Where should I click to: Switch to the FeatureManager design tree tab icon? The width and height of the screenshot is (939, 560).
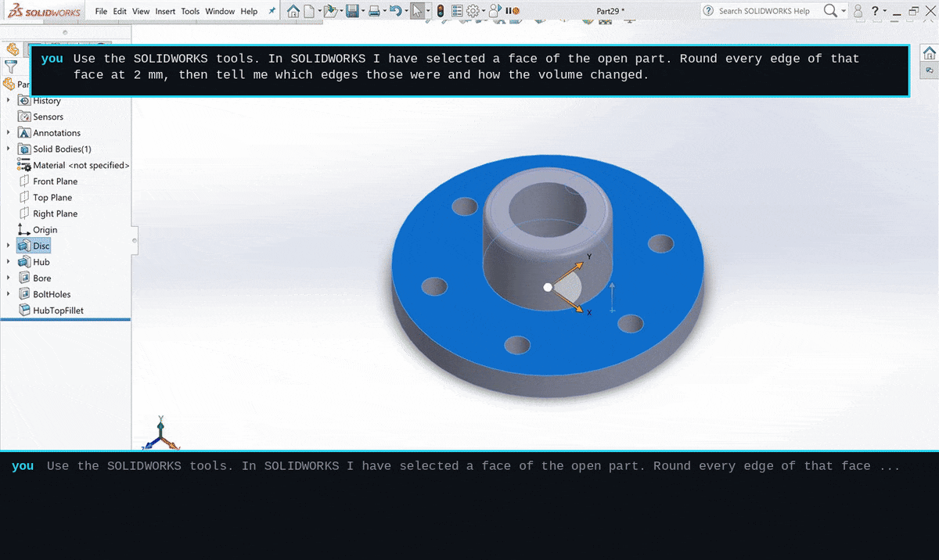[x=13, y=50]
